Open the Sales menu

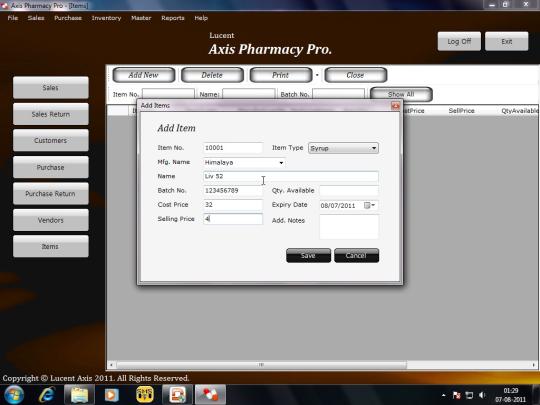[x=36, y=18]
